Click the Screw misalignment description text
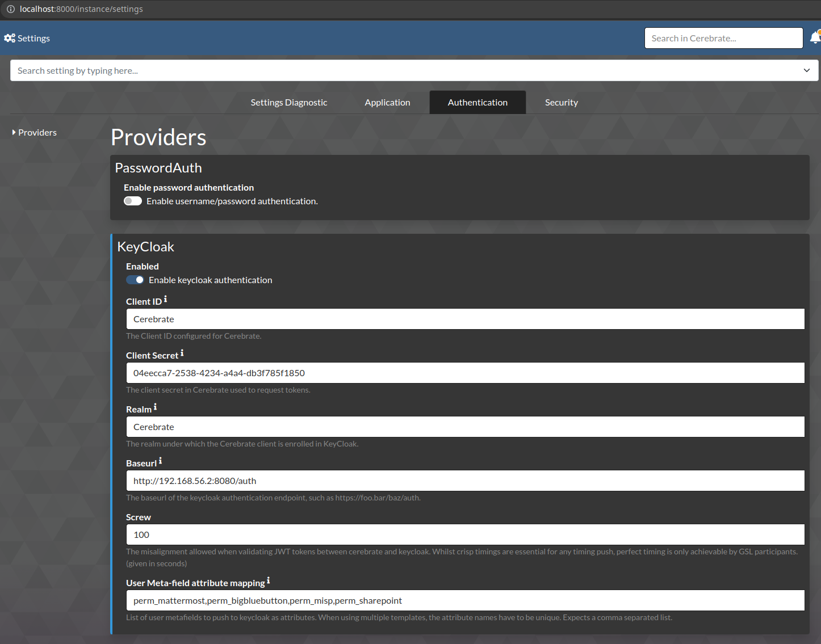 click(x=462, y=557)
